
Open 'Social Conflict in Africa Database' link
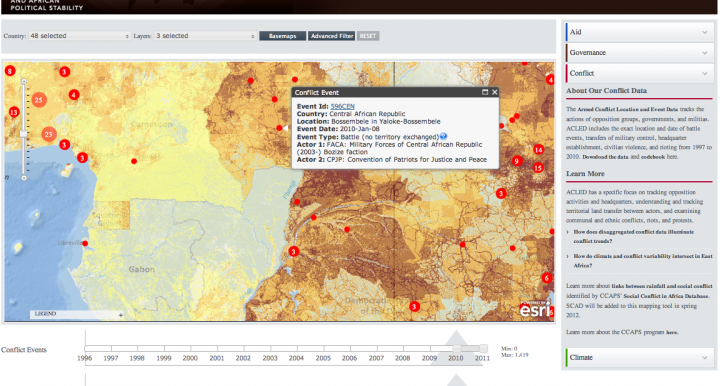[666, 296]
